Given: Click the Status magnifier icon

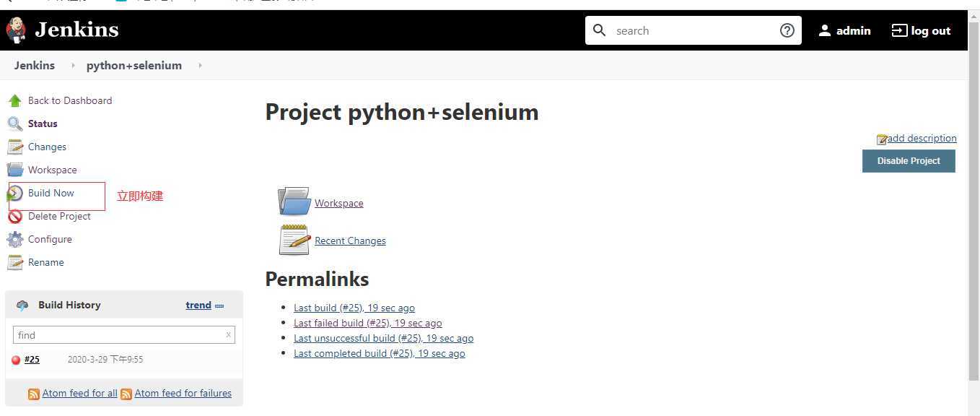Looking at the screenshot, I should coord(14,124).
